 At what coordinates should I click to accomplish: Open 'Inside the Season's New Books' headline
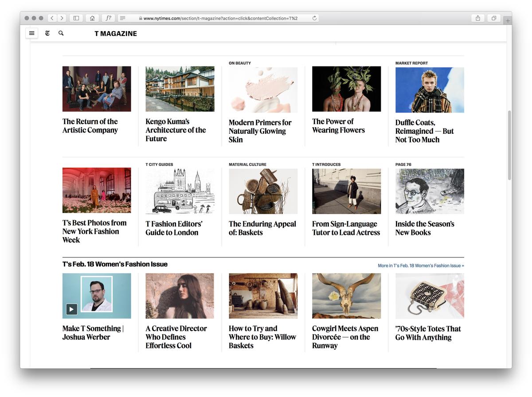(x=425, y=228)
